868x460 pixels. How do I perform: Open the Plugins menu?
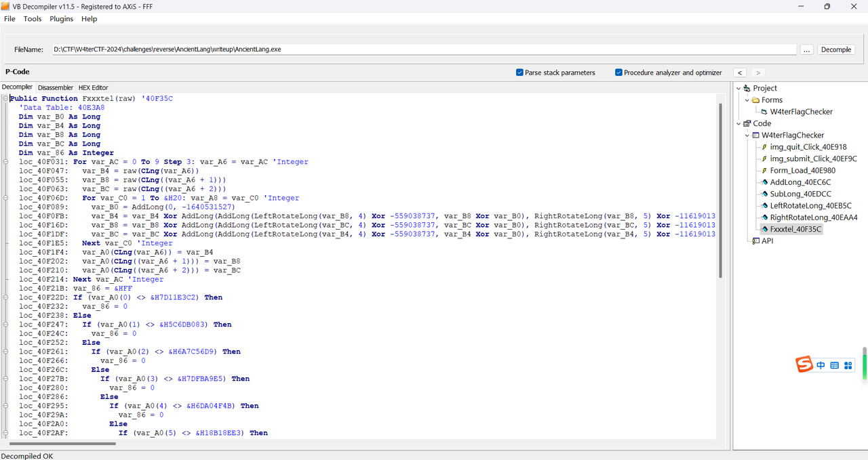point(61,19)
